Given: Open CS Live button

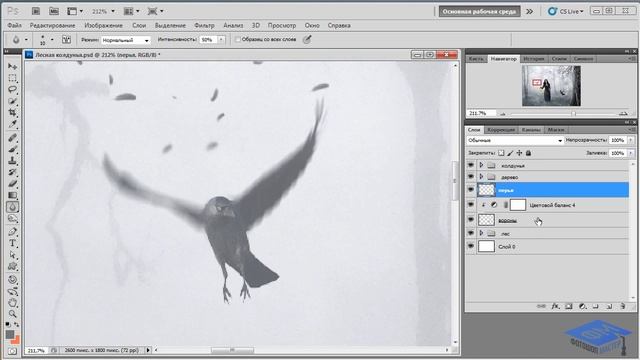Looking at the screenshot, I should pyautogui.click(x=566, y=11).
